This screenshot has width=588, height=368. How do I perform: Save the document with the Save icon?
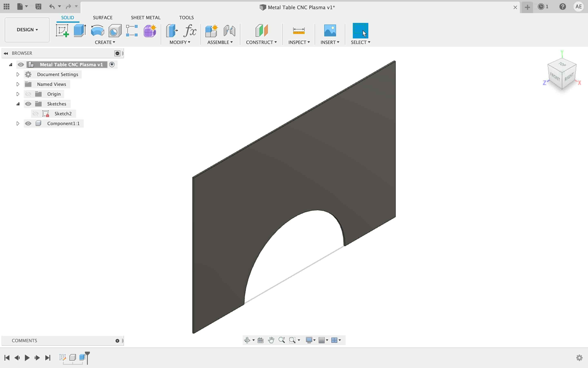click(38, 7)
